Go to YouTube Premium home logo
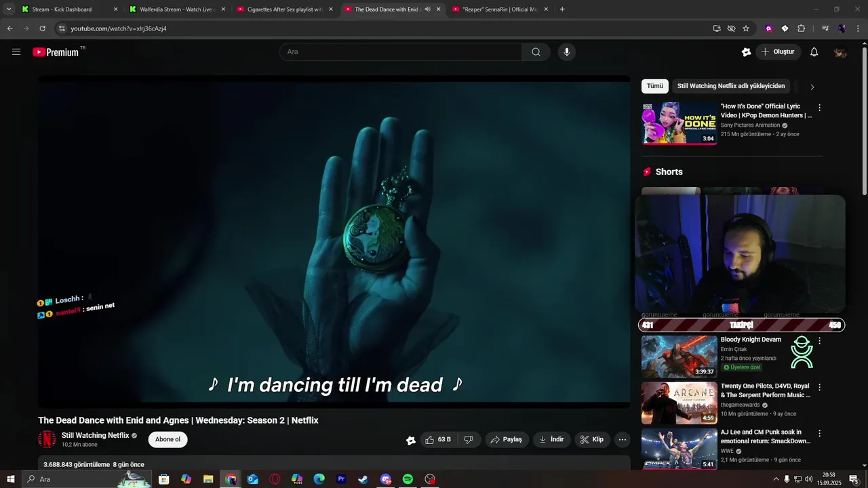868x488 pixels. 56,52
